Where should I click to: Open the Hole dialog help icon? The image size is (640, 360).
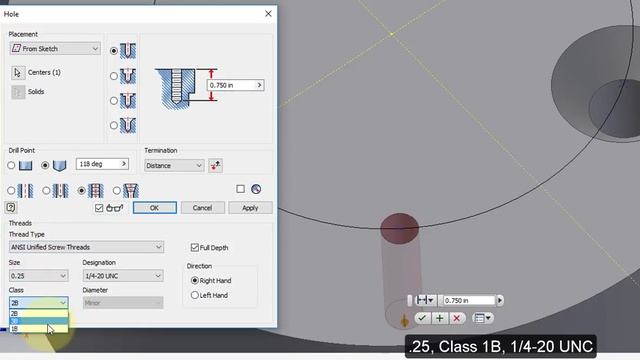11,207
